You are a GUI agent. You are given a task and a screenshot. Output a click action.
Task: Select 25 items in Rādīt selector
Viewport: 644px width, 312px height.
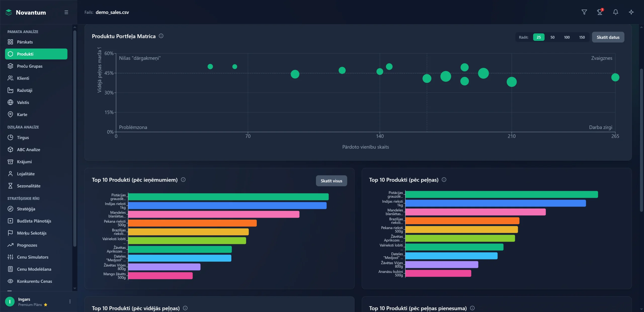point(539,37)
